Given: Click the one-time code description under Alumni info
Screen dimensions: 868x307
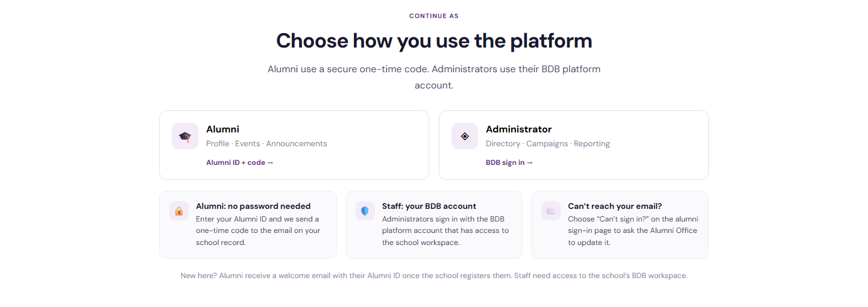Looking at the screenshot, I should (258, 231).
